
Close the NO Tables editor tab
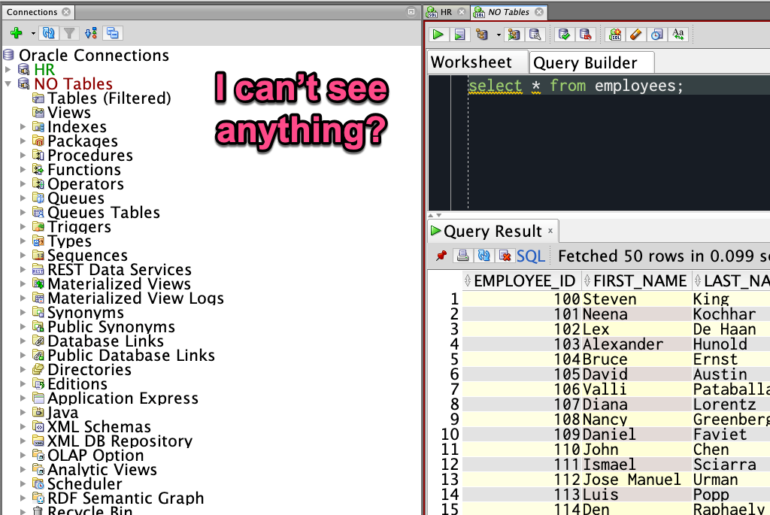pyautogui.click(x=539, y=12)
